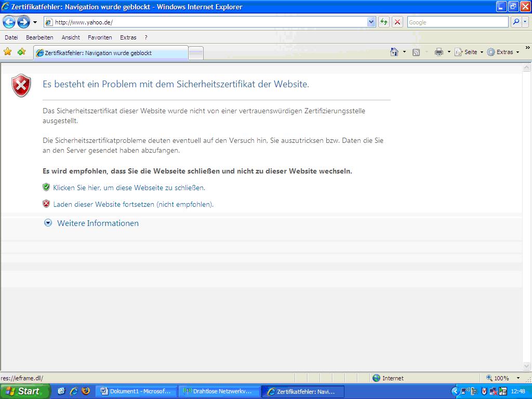The height and width of the screenshot is (399, 532).
Task: Open Favorites Center star icon
Action: 7,52
